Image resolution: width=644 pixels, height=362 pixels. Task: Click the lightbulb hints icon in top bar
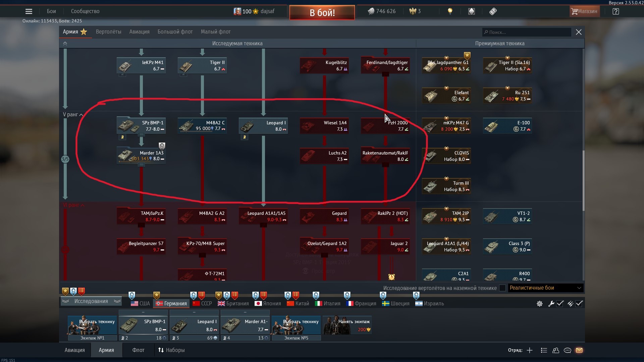click(450, 11)
